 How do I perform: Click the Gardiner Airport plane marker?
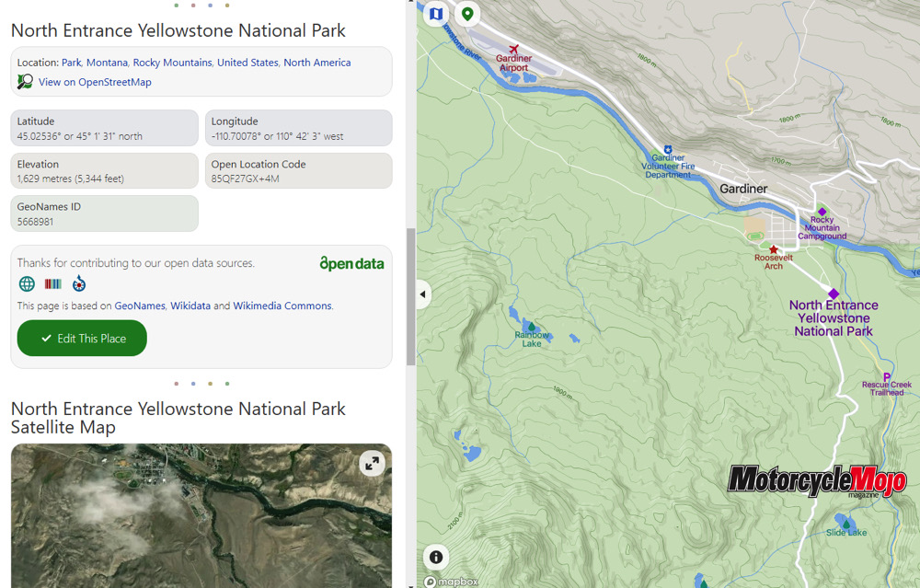pos(513,50)
